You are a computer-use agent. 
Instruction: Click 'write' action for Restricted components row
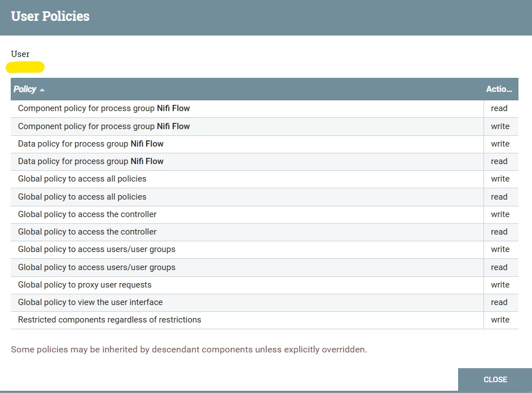500,320
